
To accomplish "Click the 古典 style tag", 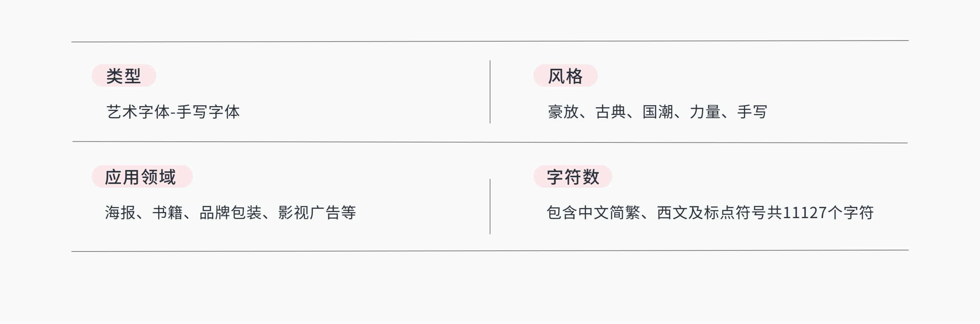I will pyautogui.click(x=611, y=112).
